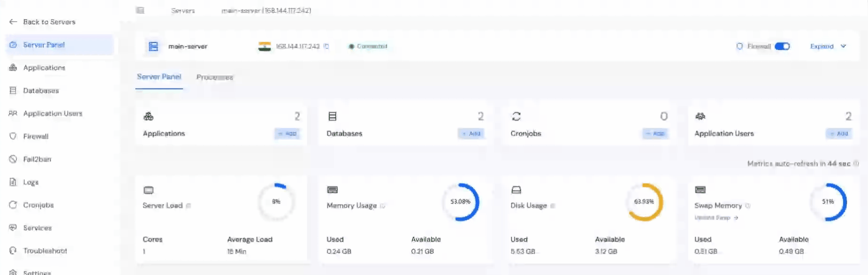Click the Disk Usage drive icon
Image resolution: width=868 pixels, height=275 pixels.
(516, 190)
